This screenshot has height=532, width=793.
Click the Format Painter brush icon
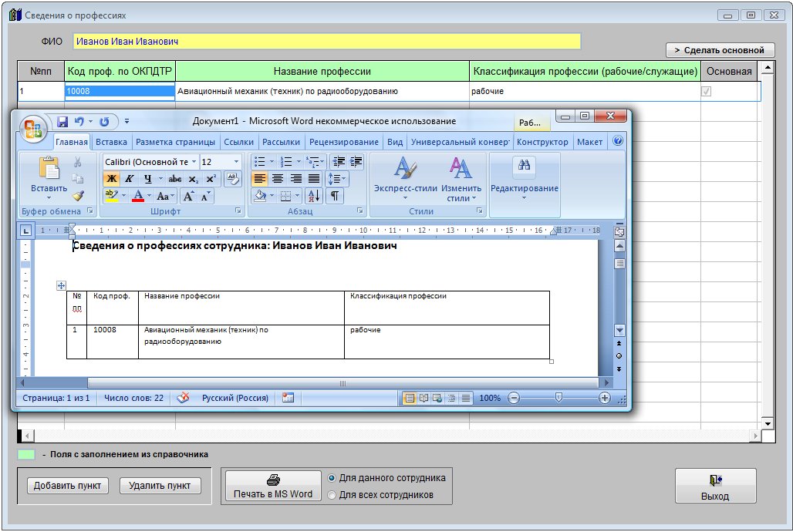point(78,196)
